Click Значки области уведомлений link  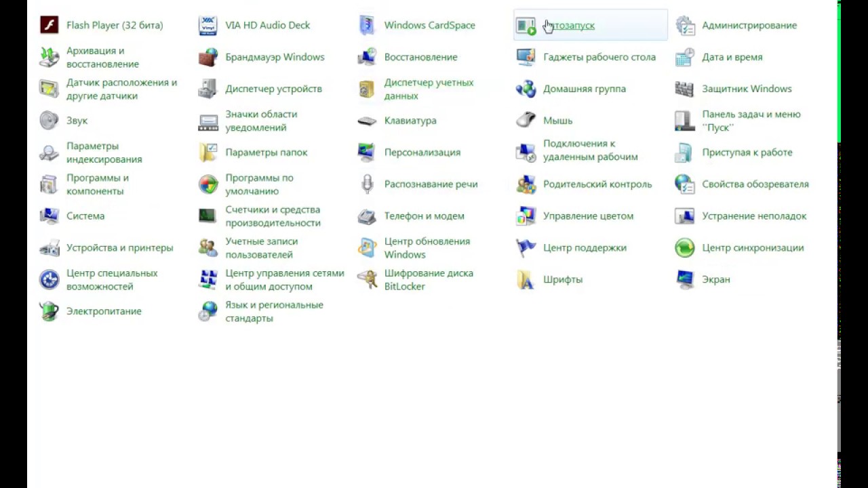[261, 121]
